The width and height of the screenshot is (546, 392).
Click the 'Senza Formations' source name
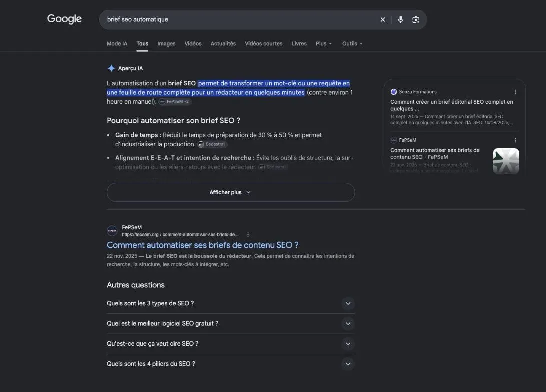418,92
